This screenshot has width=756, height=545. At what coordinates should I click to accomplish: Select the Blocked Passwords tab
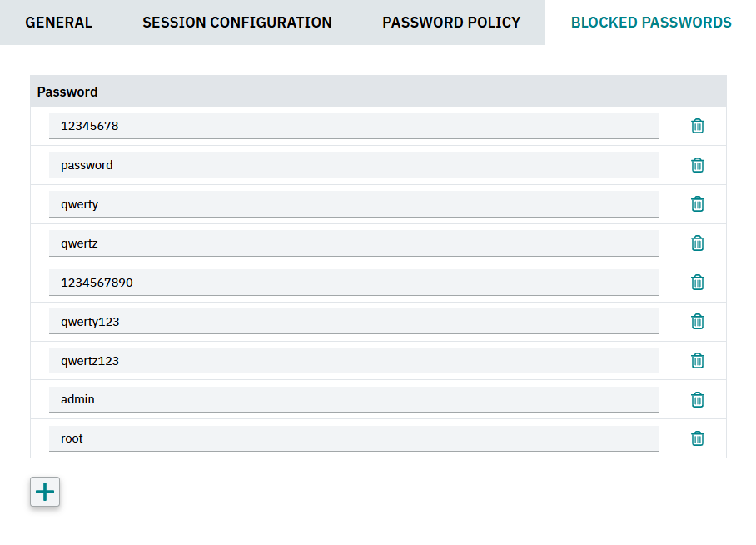pyautogui.click(x=651, y=22)
